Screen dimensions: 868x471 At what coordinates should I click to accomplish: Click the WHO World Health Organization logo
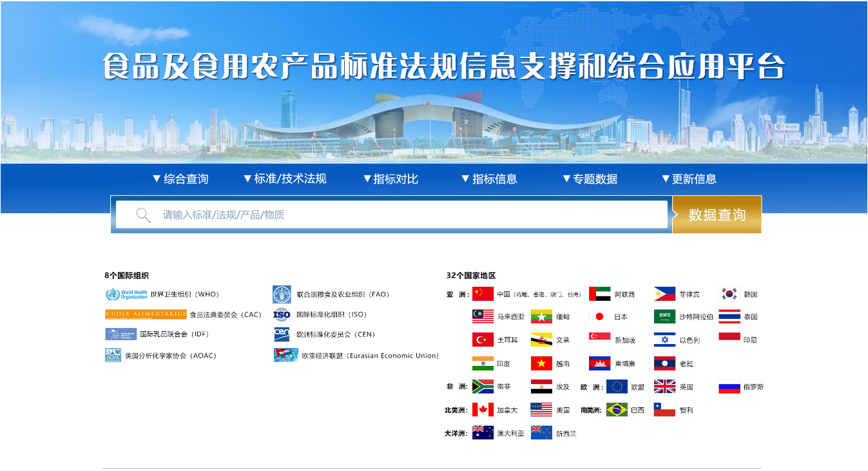coord(126,294)
